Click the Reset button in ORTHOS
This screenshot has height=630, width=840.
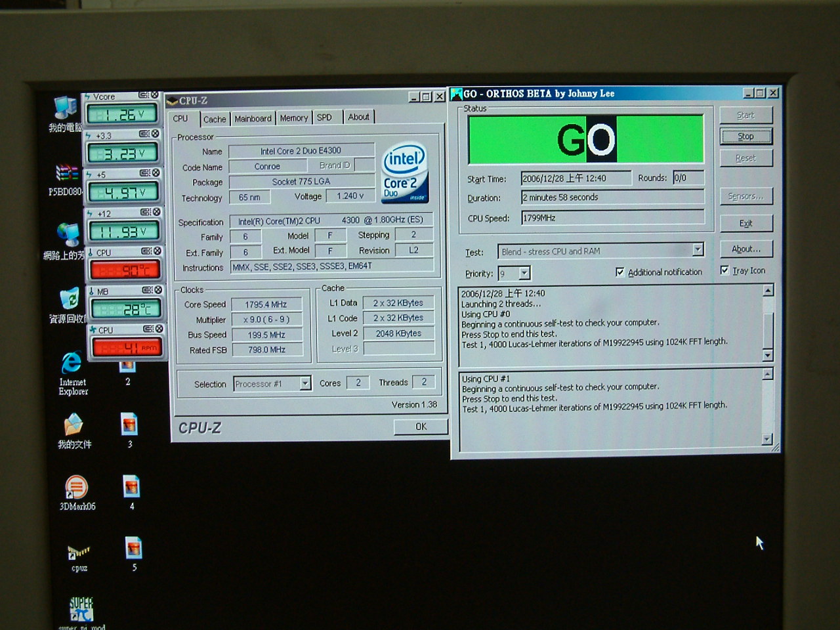coord(746,158)
